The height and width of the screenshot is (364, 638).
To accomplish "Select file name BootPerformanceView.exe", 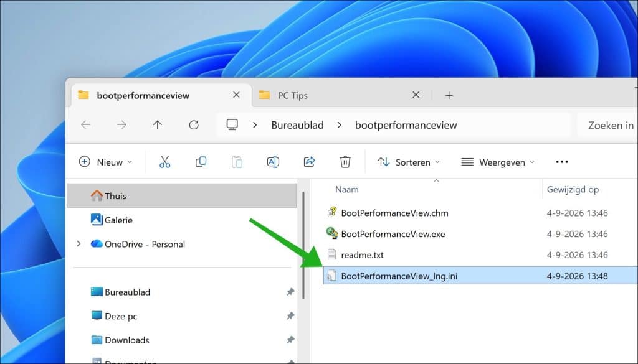I will [x=393, y=234].
